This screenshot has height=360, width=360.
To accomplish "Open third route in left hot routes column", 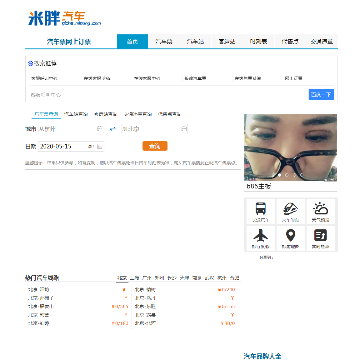I will pos(41,306).
